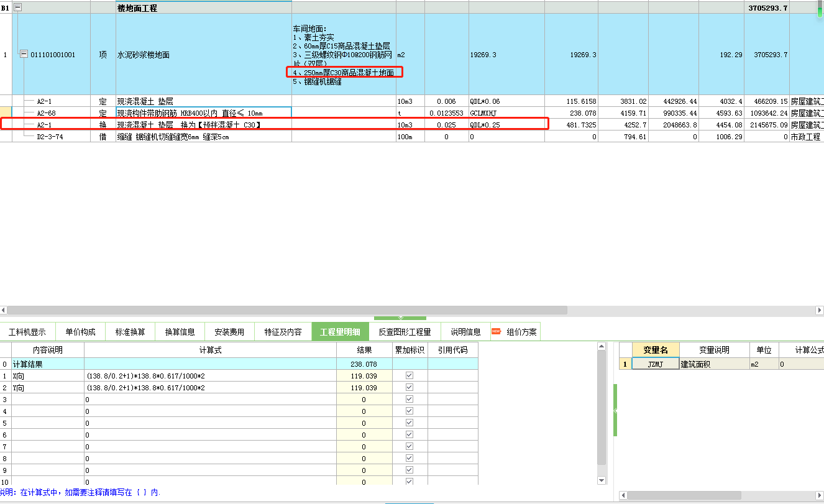The width and height of the screenshot is (824, 504).
Task: Toggle 累加标识 checkbox in row 5
Action: tap(409, 423)
